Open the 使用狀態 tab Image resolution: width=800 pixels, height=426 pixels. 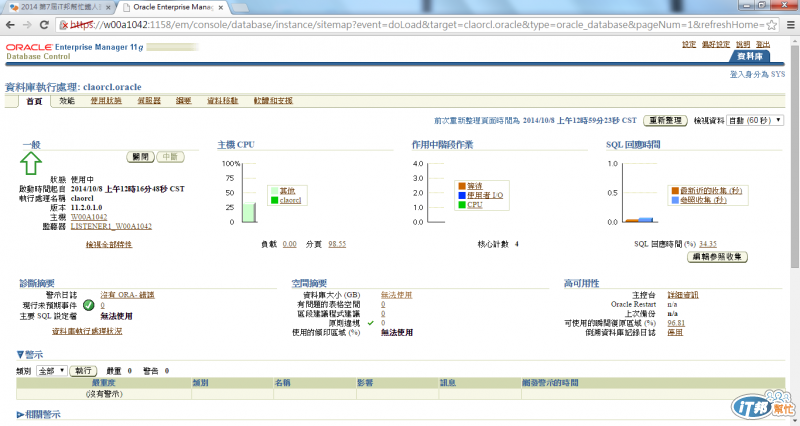tap(106, 101)
